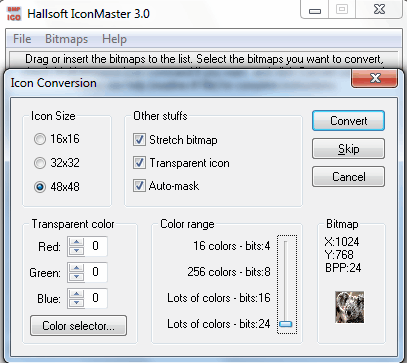Open the Bitmaps menu
The width and height of the screenshot is (407, 363).
[66, 39]
